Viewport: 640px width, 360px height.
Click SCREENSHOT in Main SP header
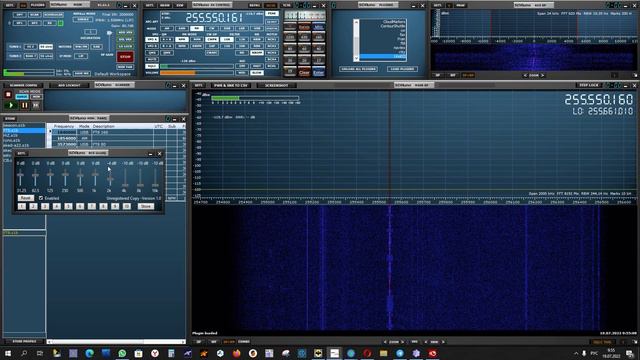tap(276, 85)
